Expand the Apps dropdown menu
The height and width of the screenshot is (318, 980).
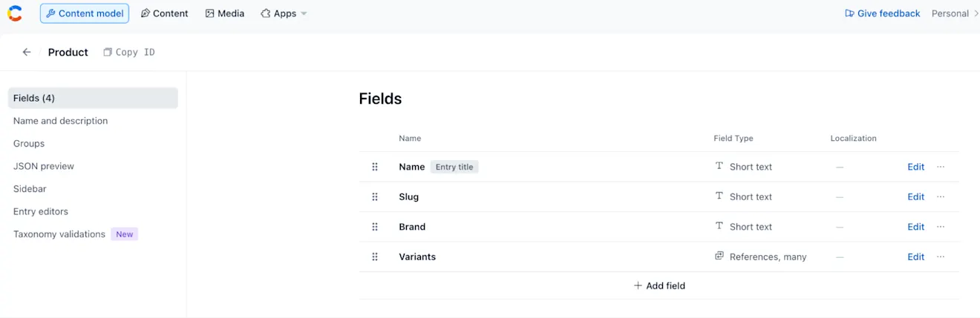[x=284, y=13]
